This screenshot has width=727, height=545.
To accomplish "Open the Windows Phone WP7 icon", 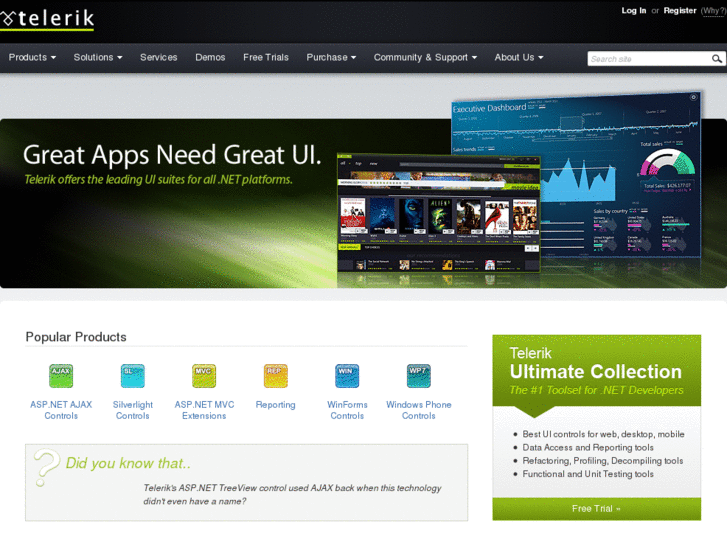I will point(419,376).
